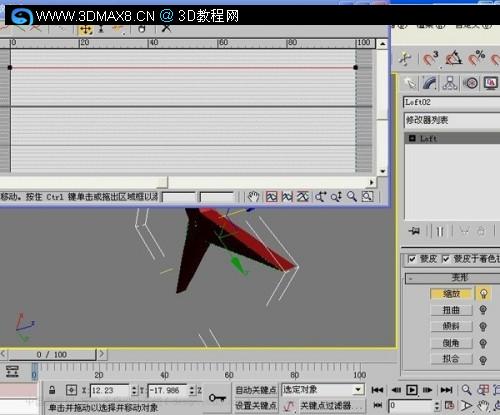Toggle the 蒙皮 checkbox
Image resolution: width=500 pixels, height=415 pixels.
click(x=412, y=259)
